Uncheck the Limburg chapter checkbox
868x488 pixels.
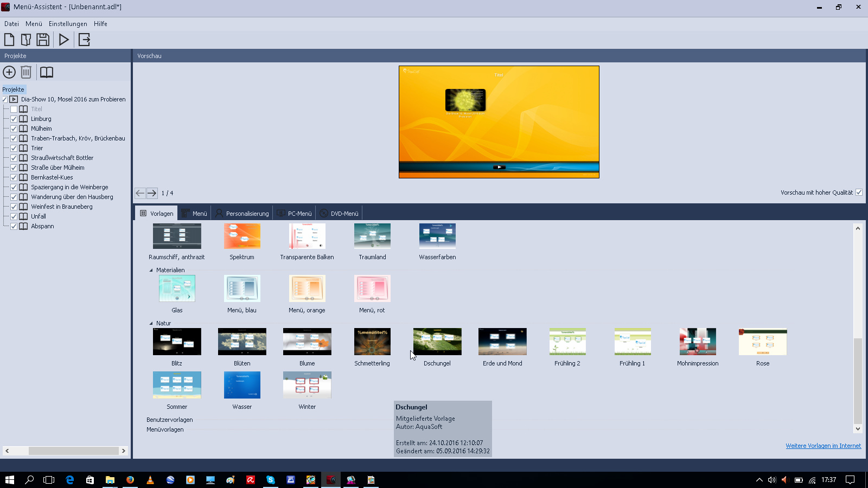[14, 119]
